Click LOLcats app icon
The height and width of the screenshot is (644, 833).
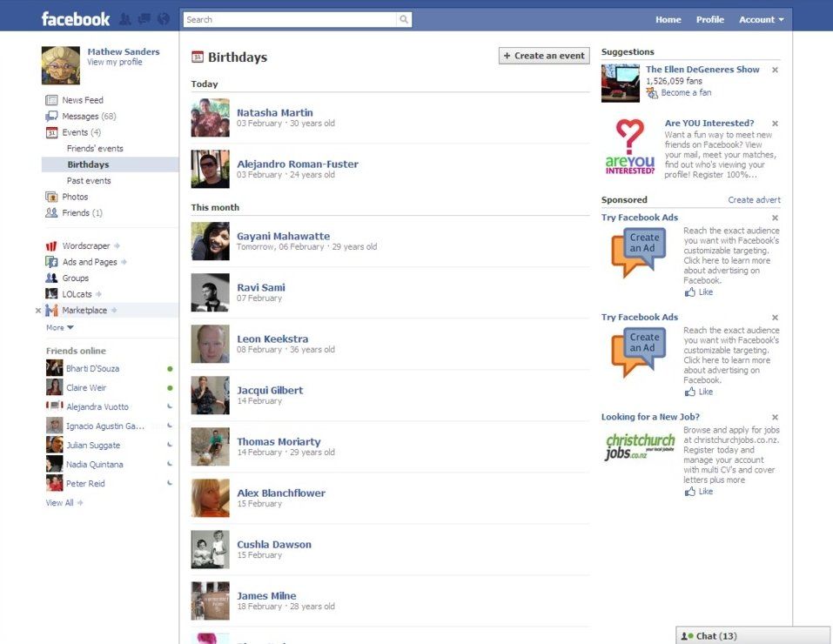point(51,294)
